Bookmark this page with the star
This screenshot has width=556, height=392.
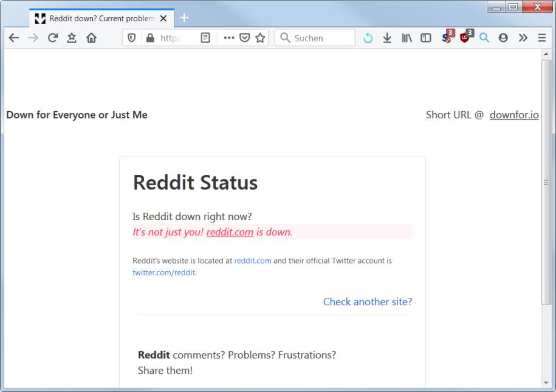(x=260, y=38)
